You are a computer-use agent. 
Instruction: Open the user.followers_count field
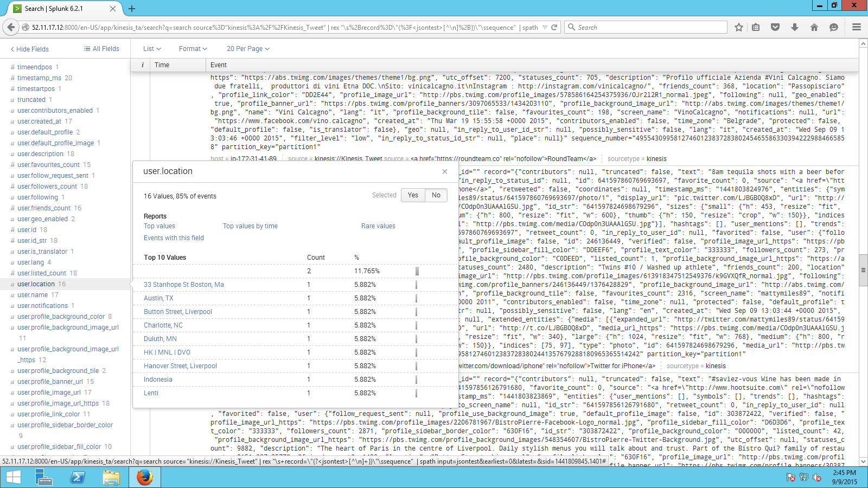point(47,187)
